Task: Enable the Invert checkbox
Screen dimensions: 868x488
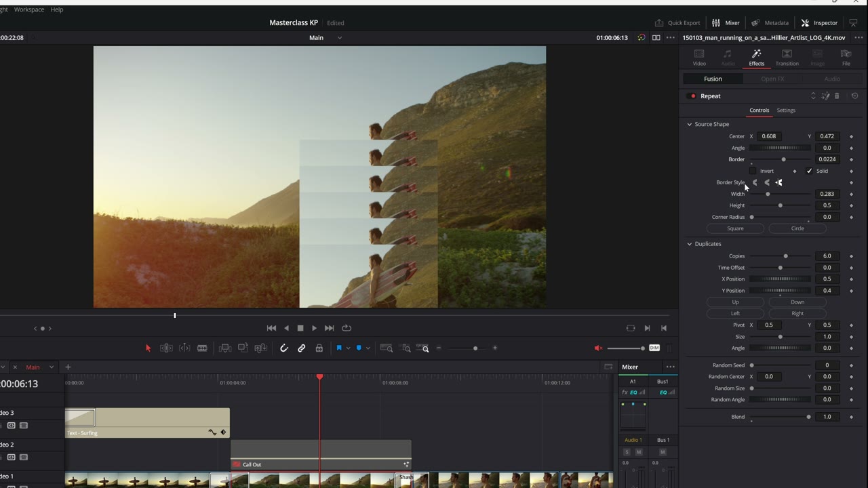Action: (x=753, y=171)
